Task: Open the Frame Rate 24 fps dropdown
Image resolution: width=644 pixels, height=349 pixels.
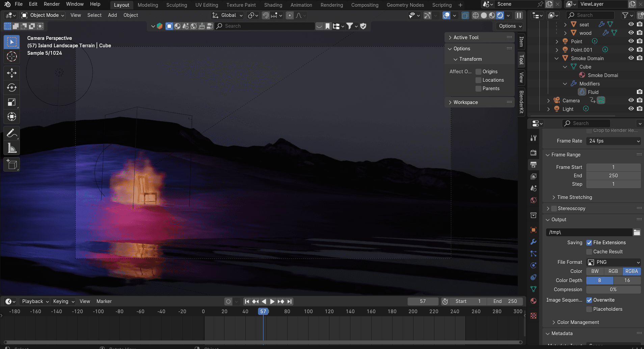Action: 614,141
